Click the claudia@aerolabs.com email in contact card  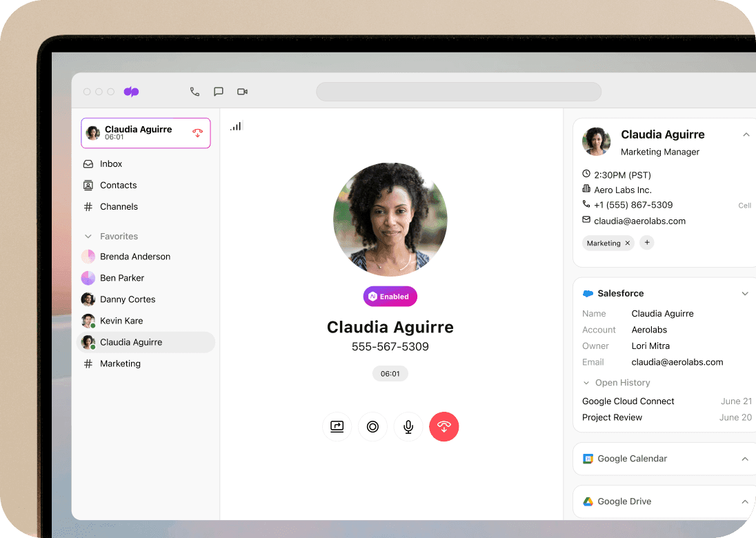[639, 221]
